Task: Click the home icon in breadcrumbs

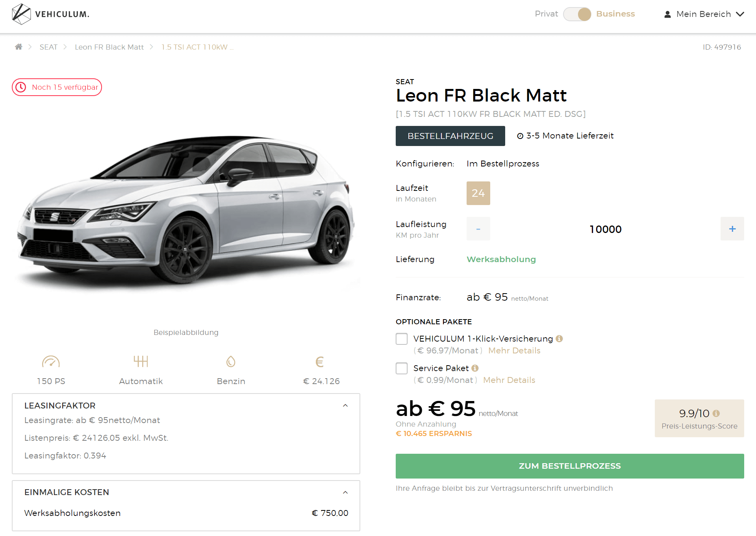Action: 19,47
